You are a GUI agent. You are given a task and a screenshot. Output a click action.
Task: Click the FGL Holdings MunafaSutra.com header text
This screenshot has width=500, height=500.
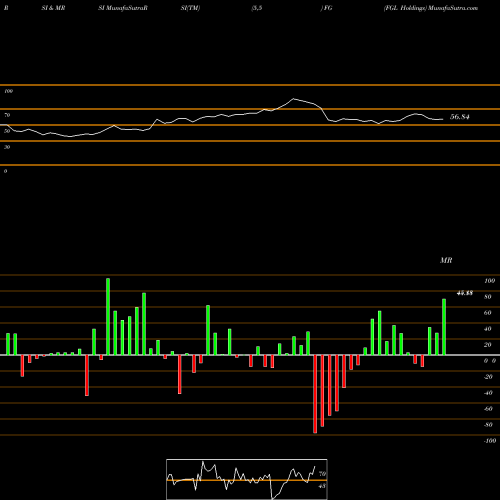coord(431,8)
